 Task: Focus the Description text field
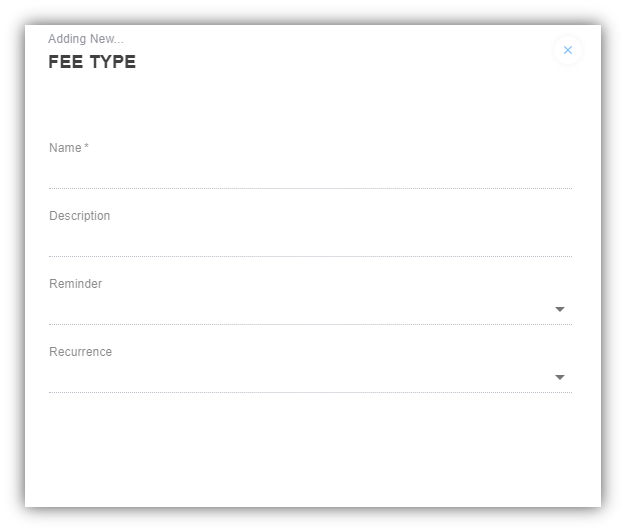tap(310, 242)
